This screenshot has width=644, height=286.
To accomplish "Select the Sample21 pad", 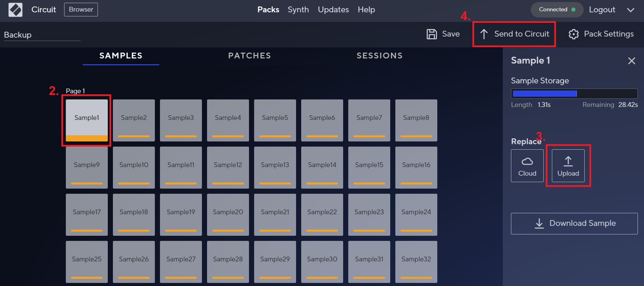I will [275, 215].
